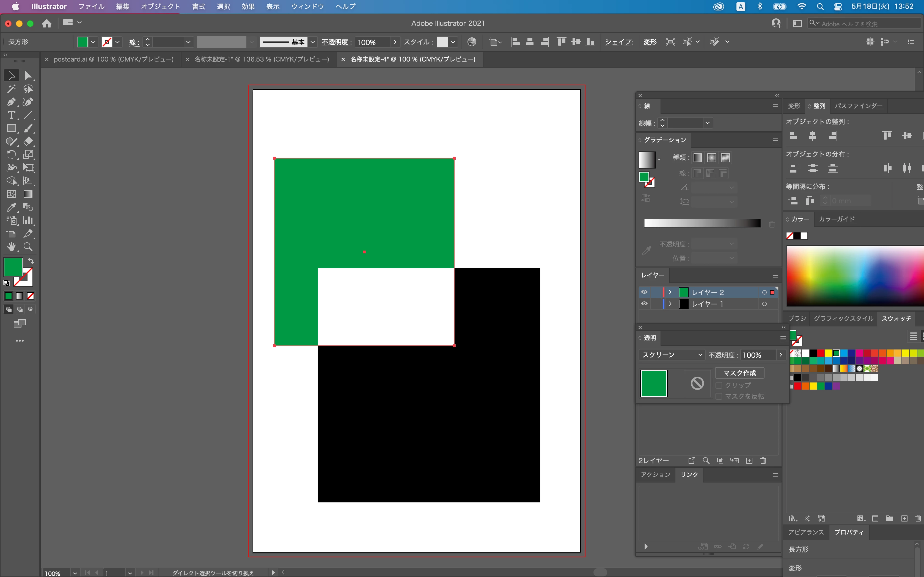Select the Rotate tool
Viewport: 924px width, 577px height.
point(11,154)
